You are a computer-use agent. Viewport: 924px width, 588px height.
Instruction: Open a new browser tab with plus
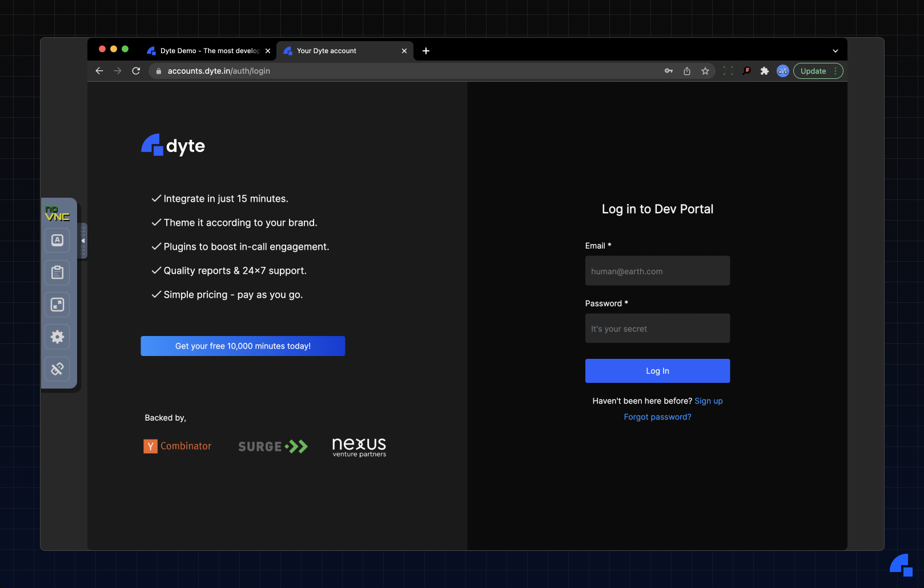point(426,51)
